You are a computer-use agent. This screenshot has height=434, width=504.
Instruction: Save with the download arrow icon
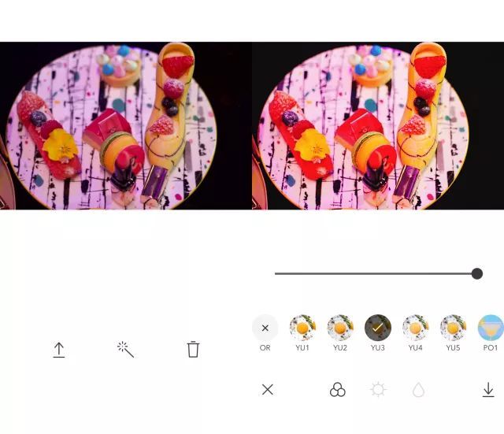point(488,390)
